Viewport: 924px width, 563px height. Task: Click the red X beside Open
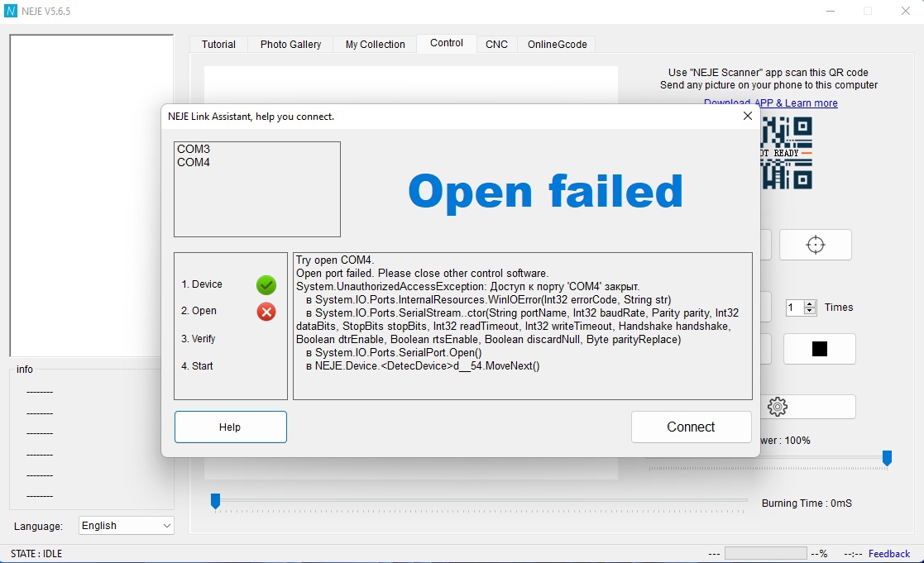coord(266,312)
